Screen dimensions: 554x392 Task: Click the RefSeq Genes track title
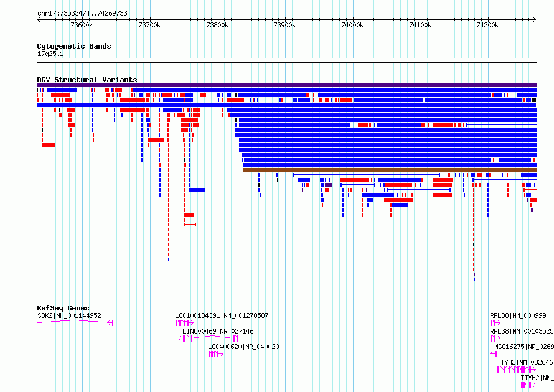coord(63,307)
